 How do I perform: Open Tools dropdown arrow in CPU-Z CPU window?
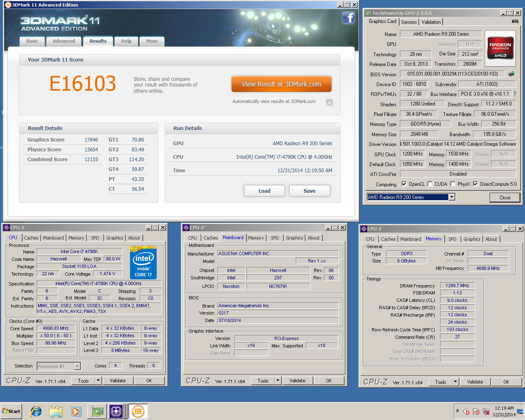[98, 381]
